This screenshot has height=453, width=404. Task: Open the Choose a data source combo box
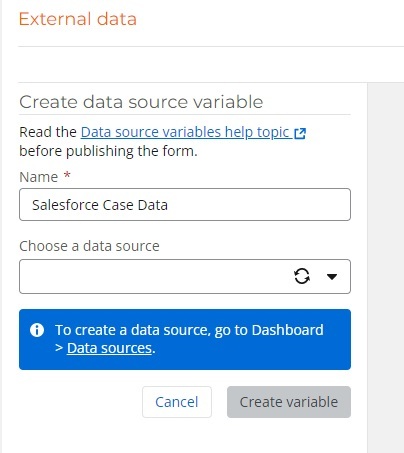[x=185, y=276]
